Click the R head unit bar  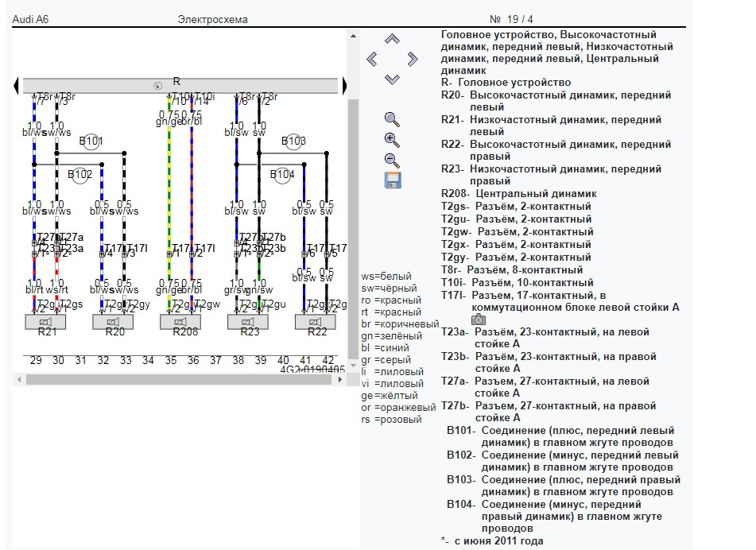click(180, 85)
